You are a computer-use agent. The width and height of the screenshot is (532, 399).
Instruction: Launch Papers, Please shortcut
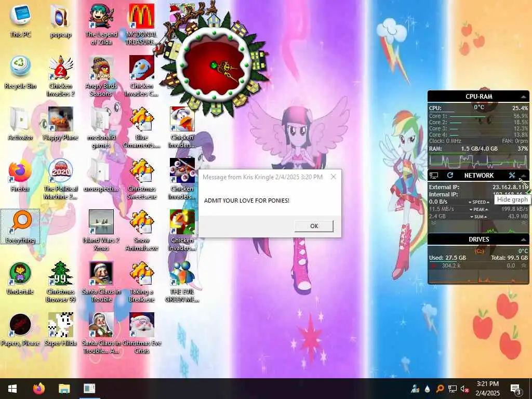20,329
